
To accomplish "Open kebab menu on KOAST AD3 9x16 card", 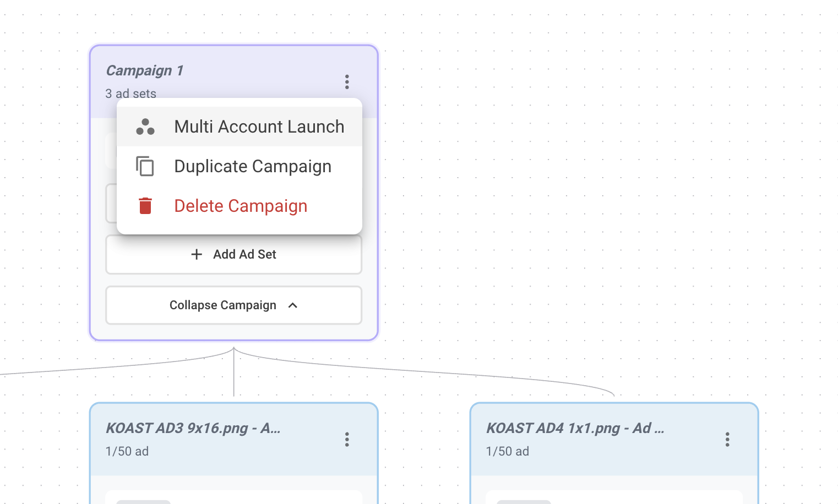I will [347, 439].
